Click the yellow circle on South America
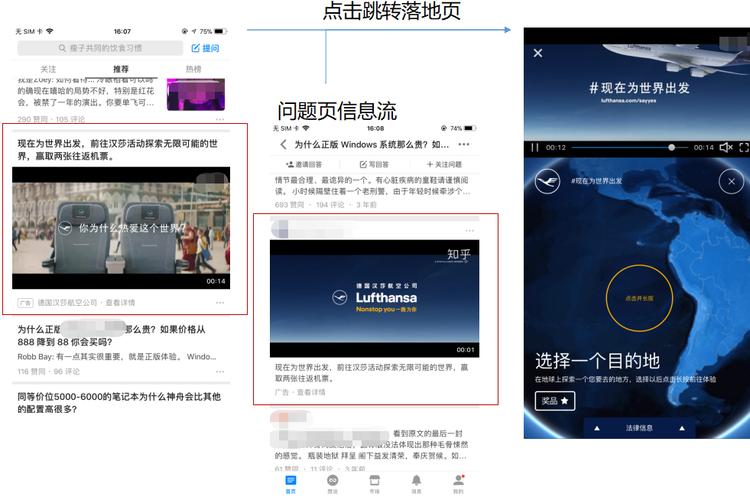Screen dimensions: 750x500 coord(640,298)
